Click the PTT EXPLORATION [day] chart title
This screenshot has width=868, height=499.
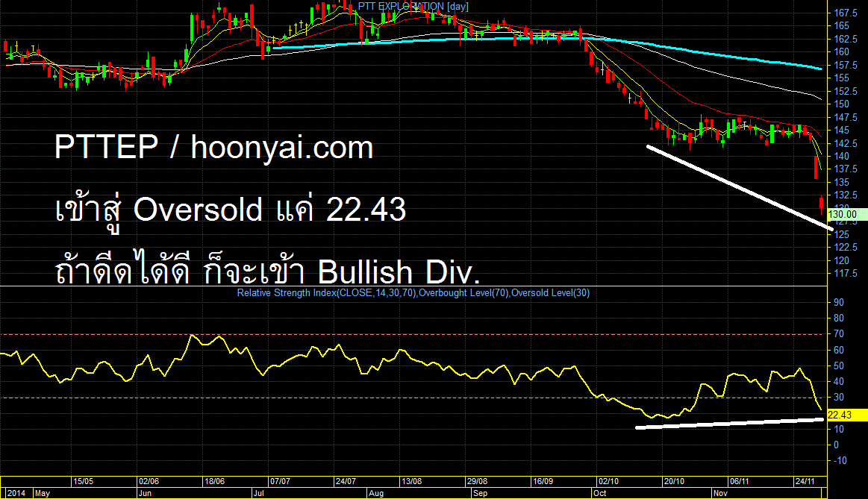point(413,7)
